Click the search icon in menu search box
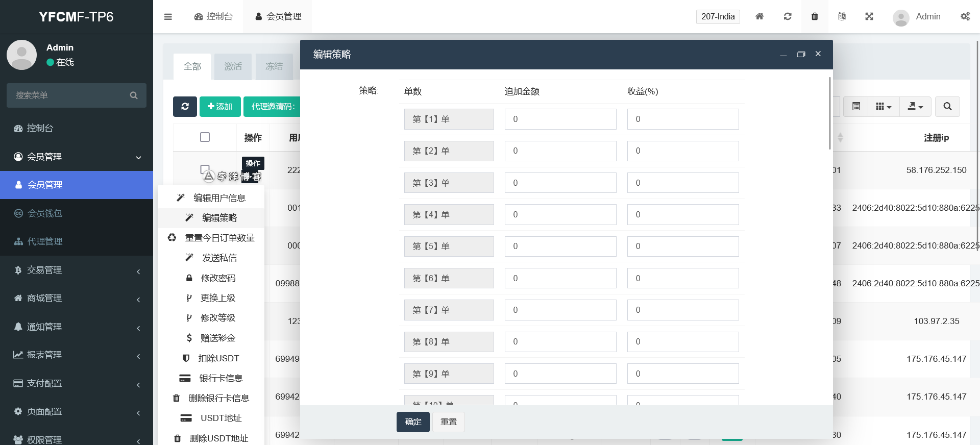 tap(134, 95)
